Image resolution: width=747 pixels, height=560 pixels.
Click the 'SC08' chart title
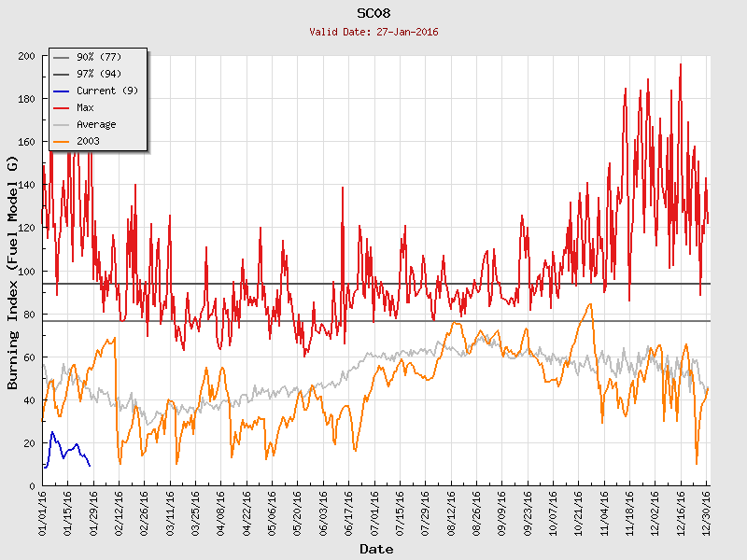pyautogui.click(x=373, y=13)
